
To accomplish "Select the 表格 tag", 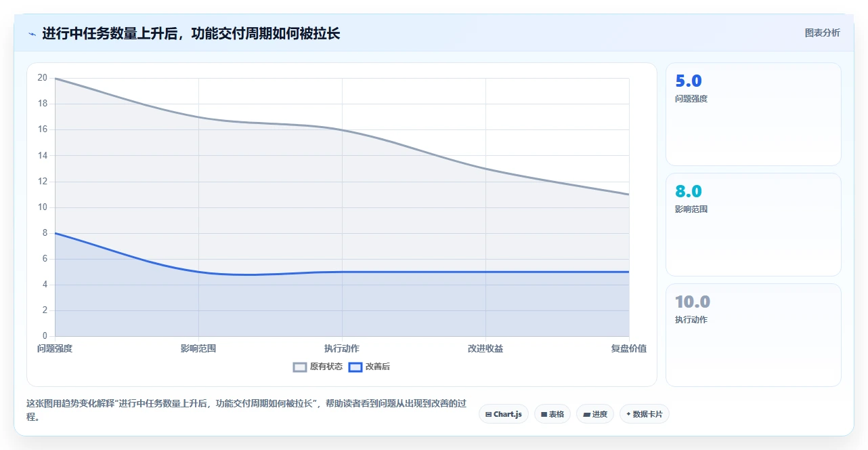I will point(552,414).
